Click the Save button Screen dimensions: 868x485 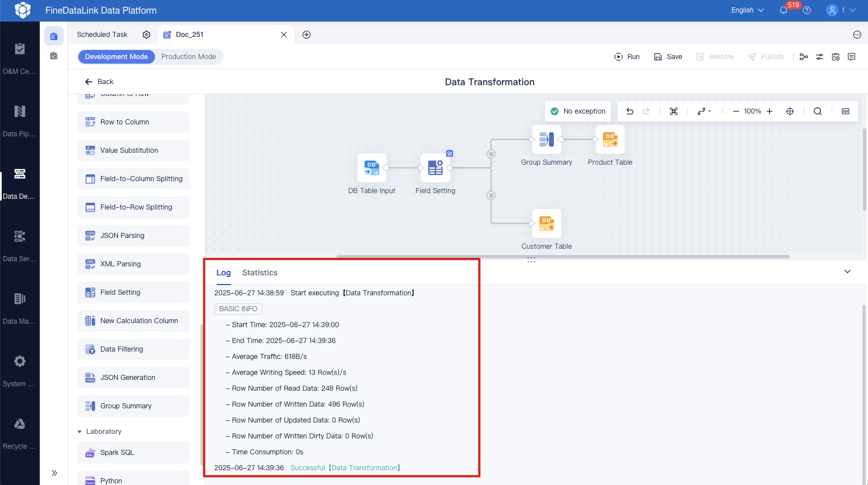668,57
